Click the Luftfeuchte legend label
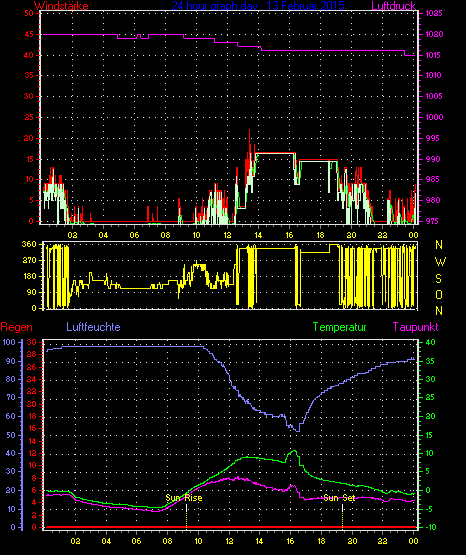 click(93, 327)
